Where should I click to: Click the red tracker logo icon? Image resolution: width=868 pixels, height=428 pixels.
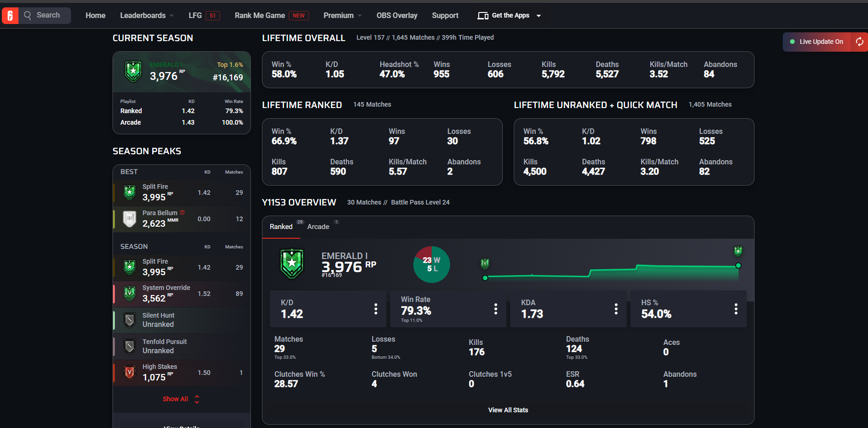(10, 16)
